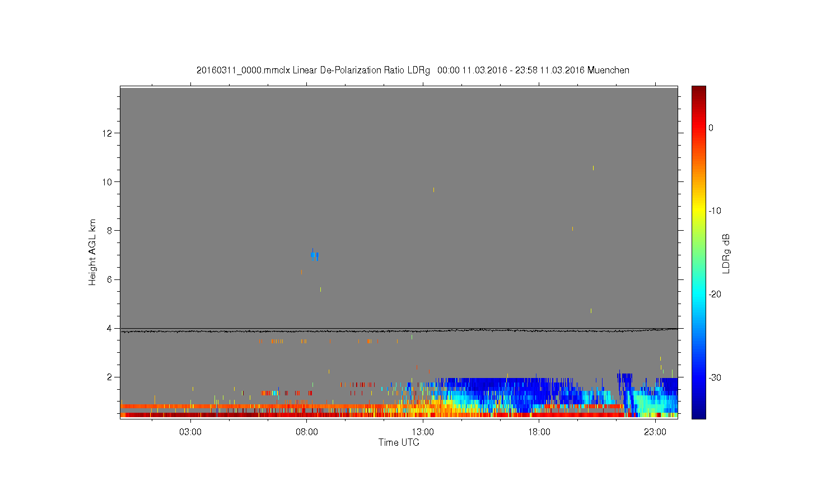Click the height tick label 10
840x504 pixels.
pos(108,182)
